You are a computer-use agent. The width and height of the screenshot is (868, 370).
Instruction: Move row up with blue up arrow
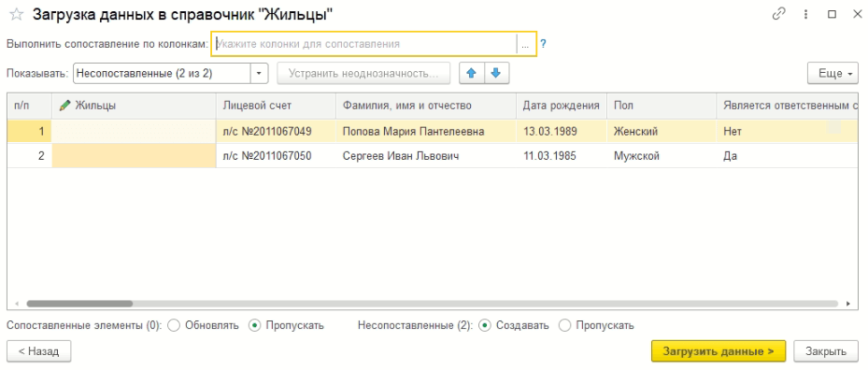(472, 73)
